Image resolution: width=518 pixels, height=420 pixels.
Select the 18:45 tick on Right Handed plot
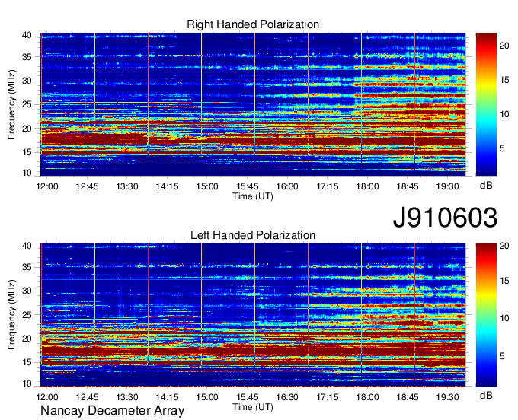[x=408, y=186]
